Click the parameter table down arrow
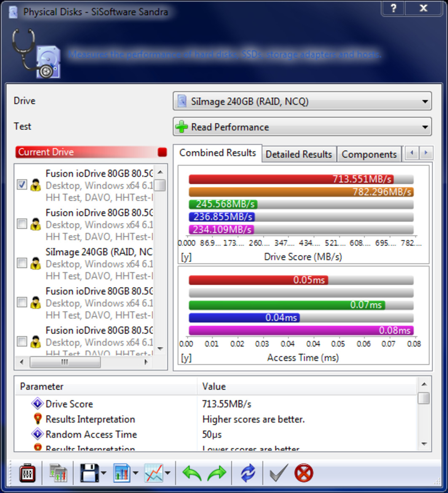This screenshot has height=493, width=448. (x=424, y=444)
